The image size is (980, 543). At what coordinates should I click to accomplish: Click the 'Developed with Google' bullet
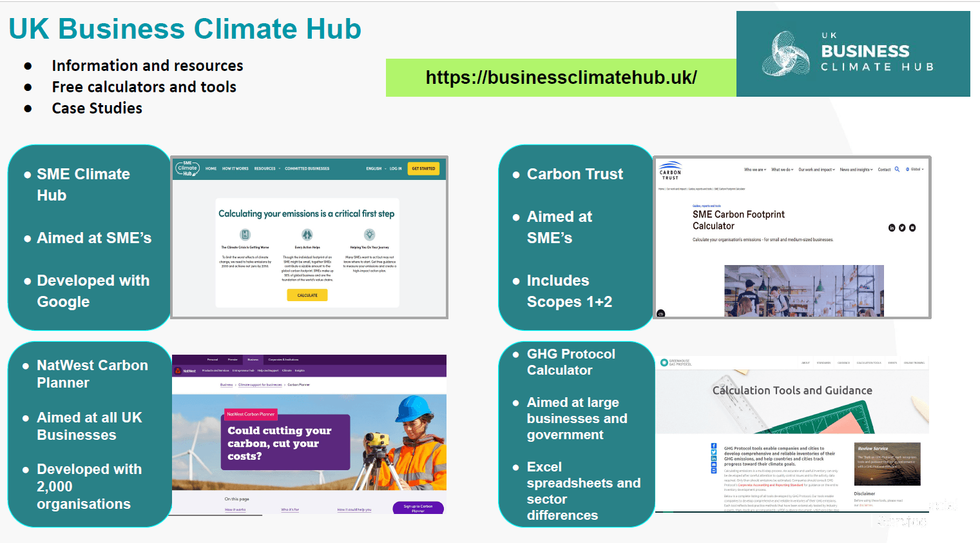pos(93,291)
